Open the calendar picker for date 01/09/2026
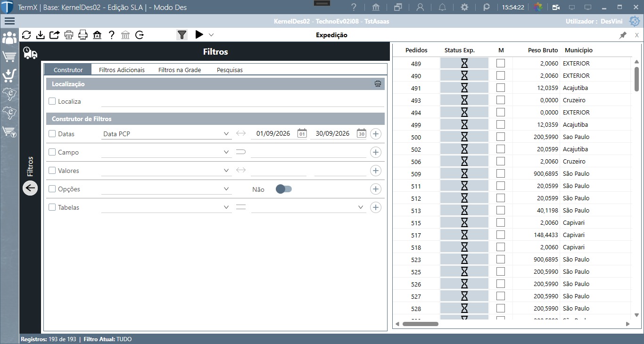The height and width of the screenshot is (344, 644). [302, 133]
